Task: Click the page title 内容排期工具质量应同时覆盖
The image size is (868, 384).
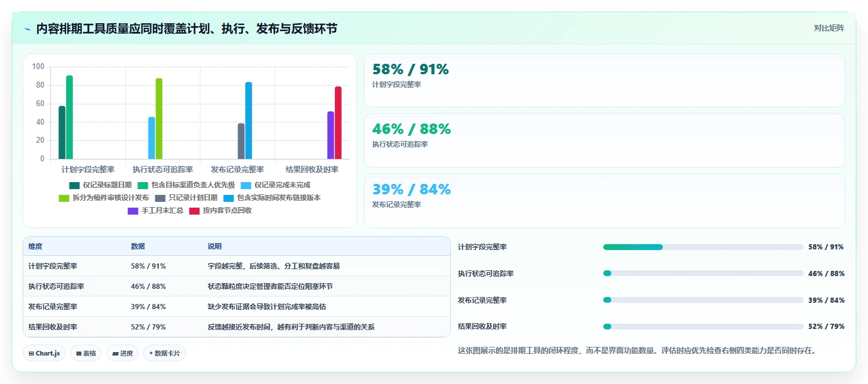Action: 187,29
